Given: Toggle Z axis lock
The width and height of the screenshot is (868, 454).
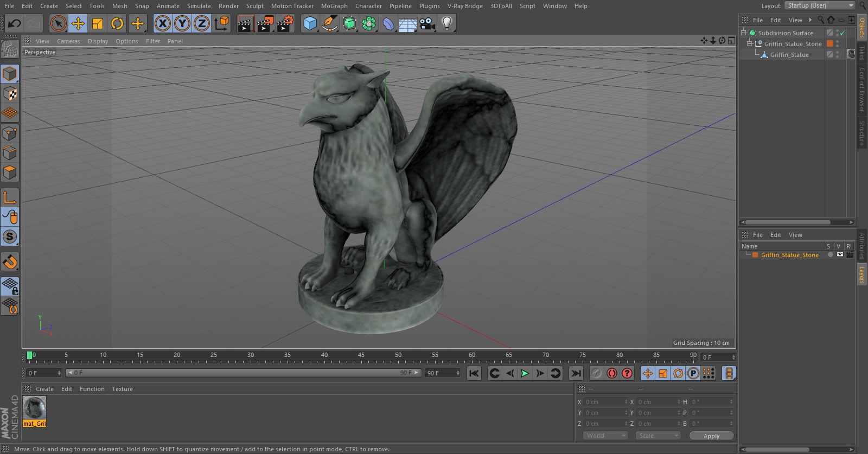Looking at the screenshot, I should 202,23.
